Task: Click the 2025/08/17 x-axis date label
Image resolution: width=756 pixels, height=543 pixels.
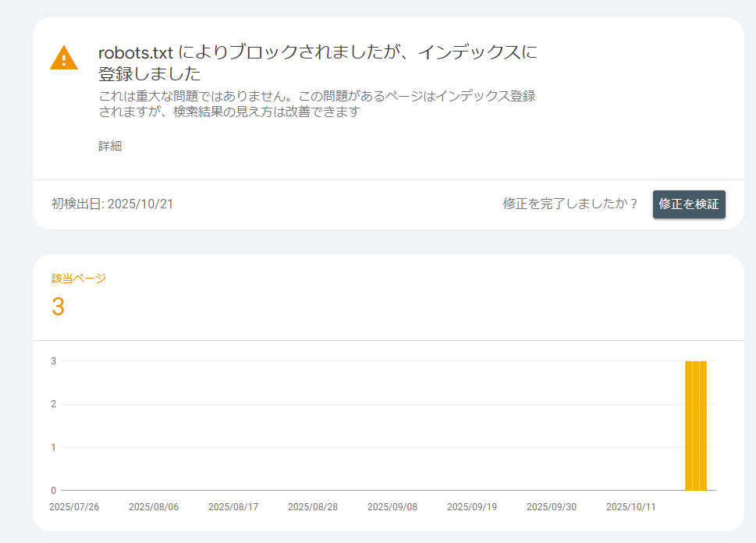Action: click(x=233, y=507)
